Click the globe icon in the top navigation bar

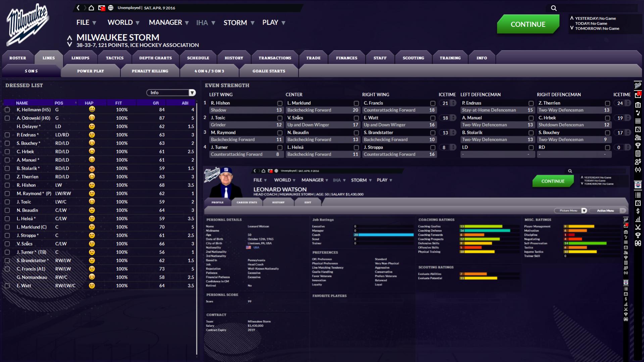coord(111,8)
